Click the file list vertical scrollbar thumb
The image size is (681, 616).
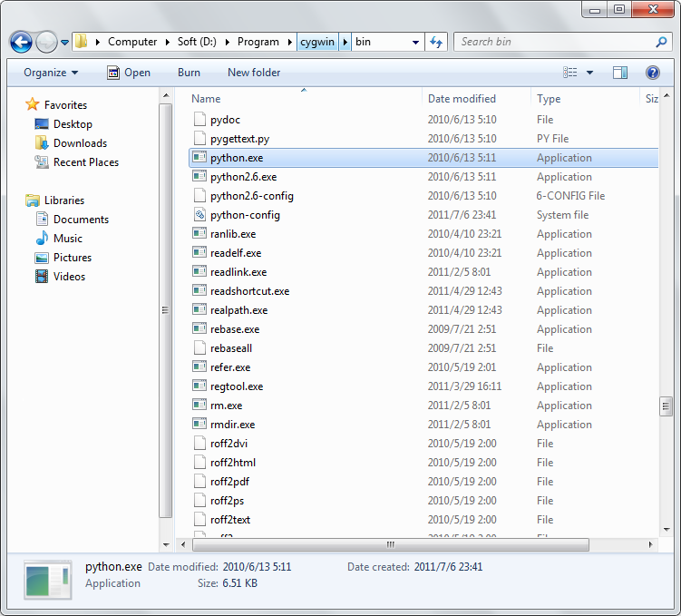click(x=666, y=406)
